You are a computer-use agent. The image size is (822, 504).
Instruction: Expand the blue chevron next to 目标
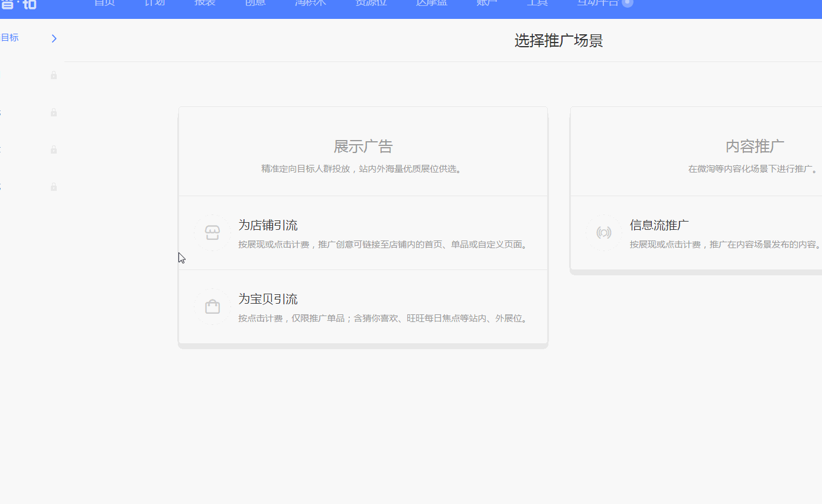click(x=54, y=38)
